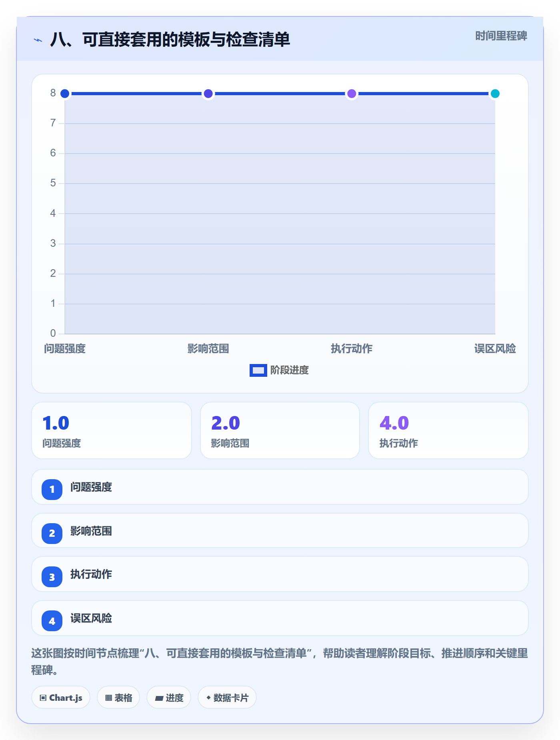Viewport: 560px width, 740px height.
Task: Open the 执行动作 list row text
Action: (x=91, y=574)
